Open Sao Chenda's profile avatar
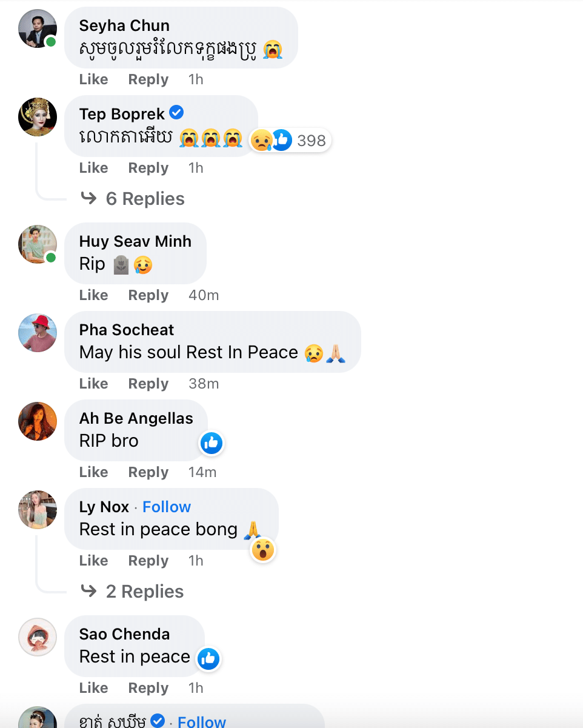Screen dimensions: 583x728 click(38, 637)
